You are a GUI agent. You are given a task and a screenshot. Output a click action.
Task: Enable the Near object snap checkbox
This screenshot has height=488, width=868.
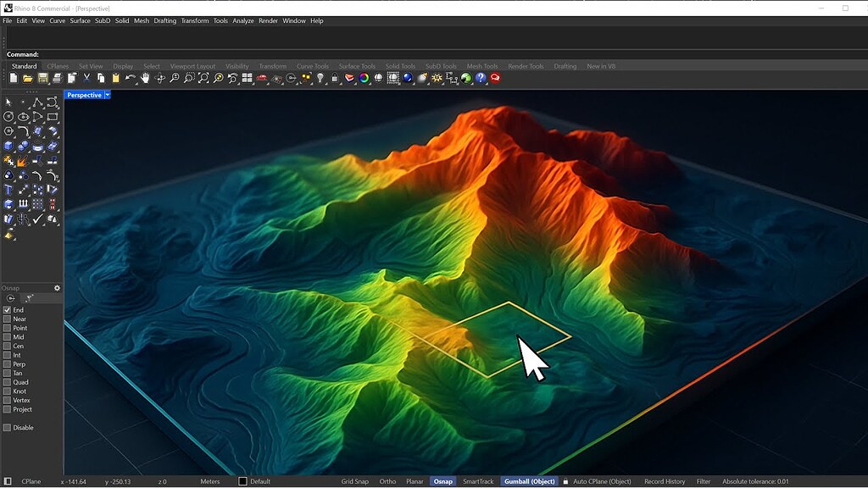(x=6, y=318)
